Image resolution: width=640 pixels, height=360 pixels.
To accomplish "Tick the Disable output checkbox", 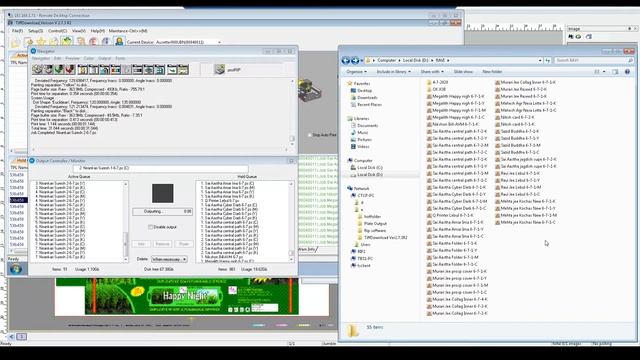I will (x=150, y=227).
